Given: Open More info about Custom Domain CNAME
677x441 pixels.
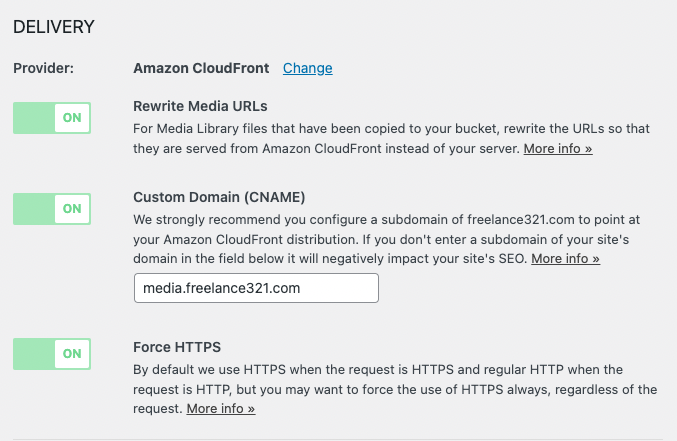Looking at the screenshot, I should point(565,259).
